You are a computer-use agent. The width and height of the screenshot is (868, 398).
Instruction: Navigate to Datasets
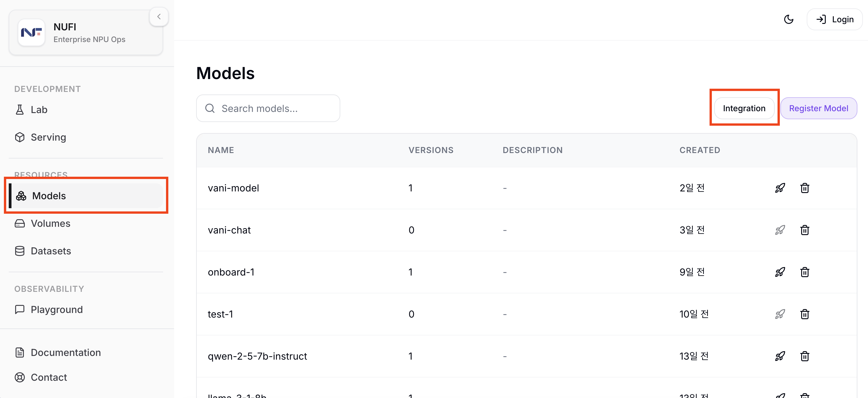click(x=86, y=251)
